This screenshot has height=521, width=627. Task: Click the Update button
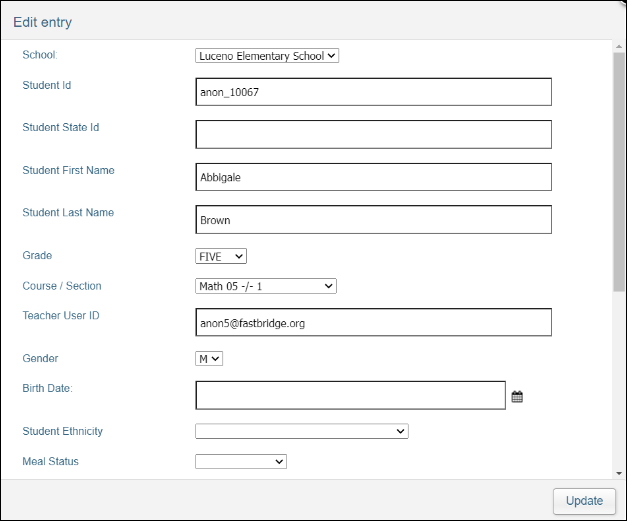pyautogui.click(x=584, y=501)
